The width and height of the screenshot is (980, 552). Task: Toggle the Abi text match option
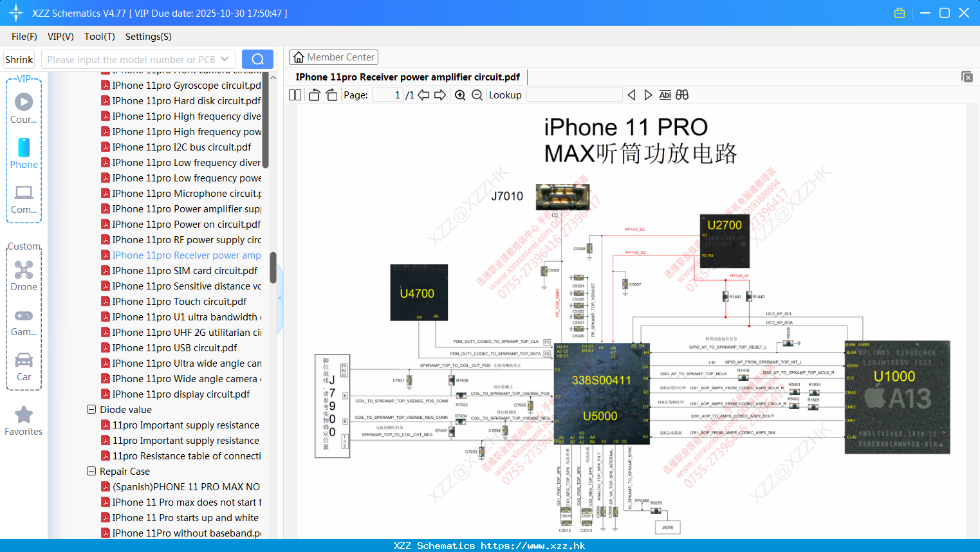pyautogui.click(x=665, y=95)
